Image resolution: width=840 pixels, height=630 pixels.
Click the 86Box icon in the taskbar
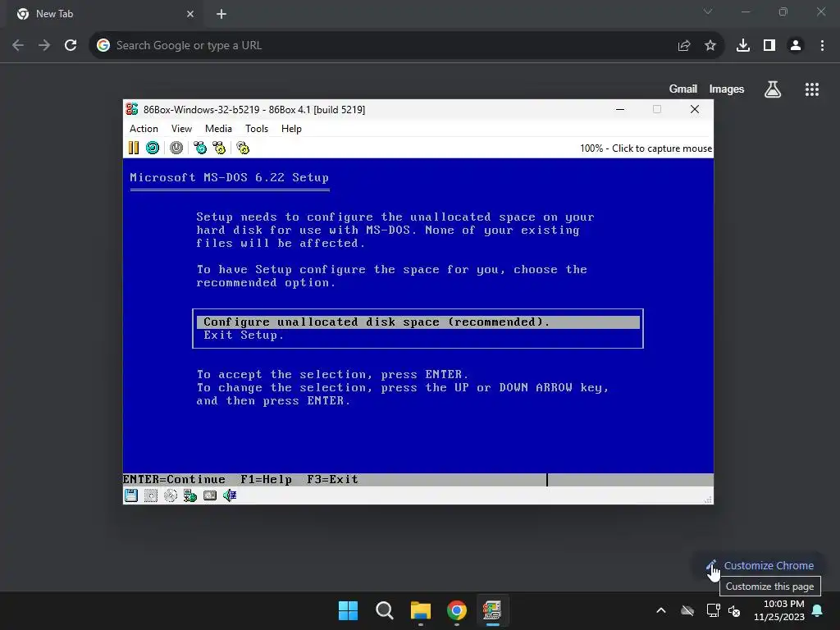click(492, 610)
